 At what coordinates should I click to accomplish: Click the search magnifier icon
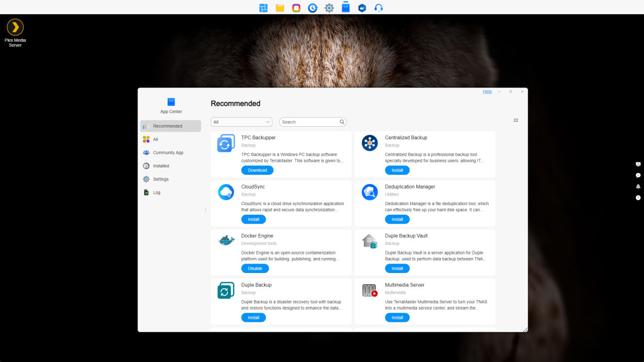coord(342,122)
